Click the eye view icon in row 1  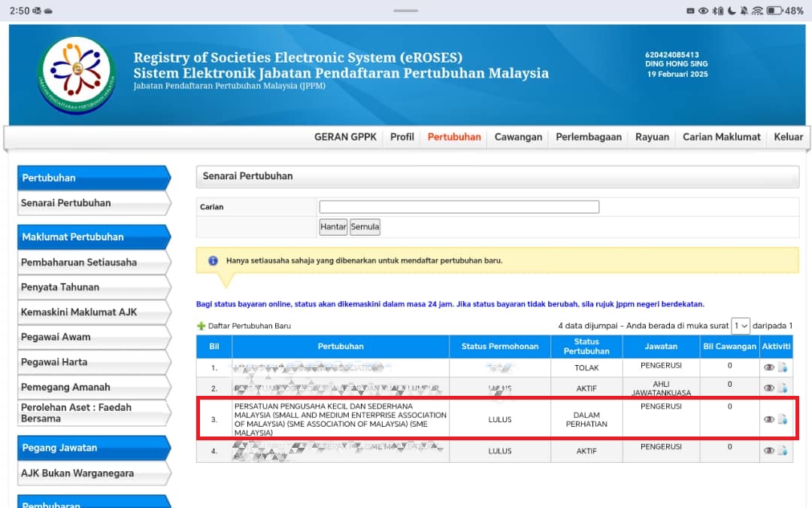click(769, 367)
